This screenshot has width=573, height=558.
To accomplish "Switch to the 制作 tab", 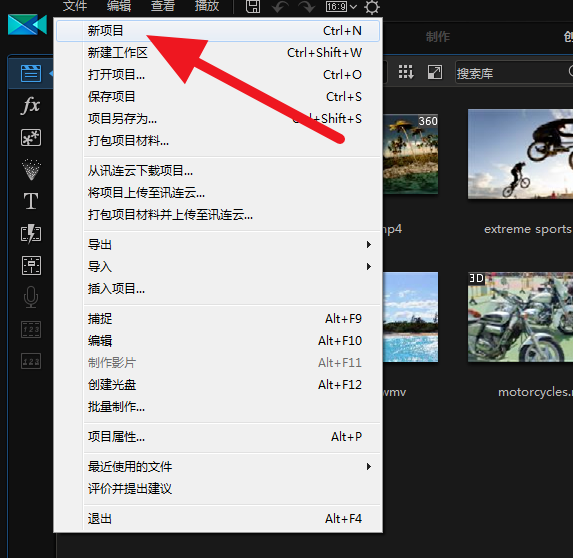I will pos(437,37).
